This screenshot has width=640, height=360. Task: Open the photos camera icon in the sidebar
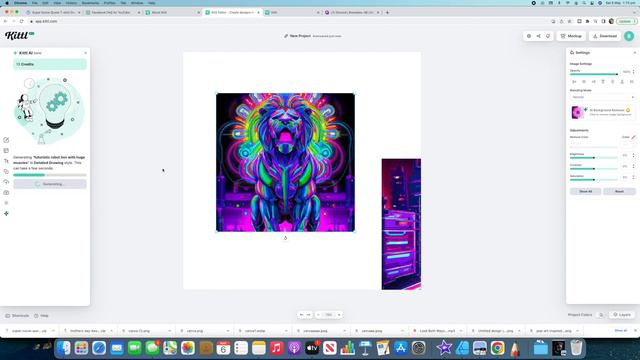coord(6,192)
